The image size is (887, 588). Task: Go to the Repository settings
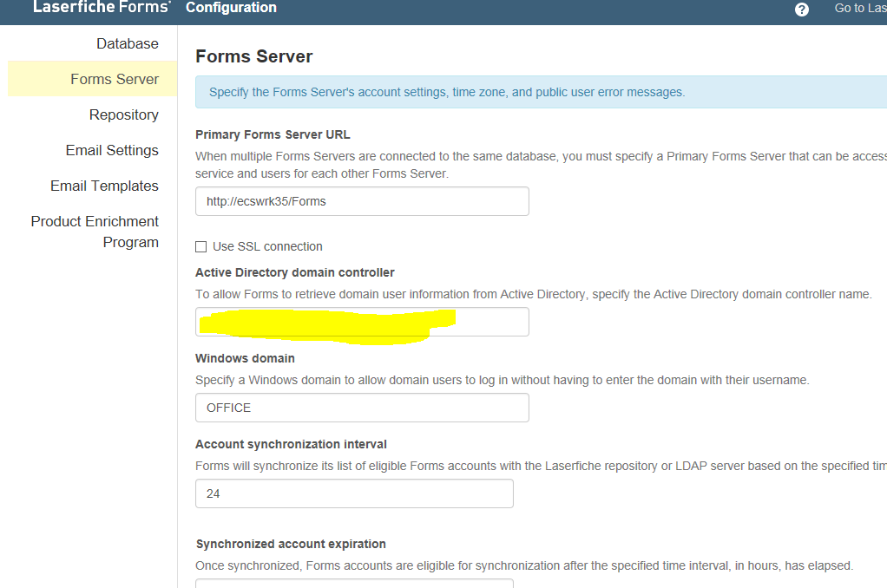click(124, 114)
